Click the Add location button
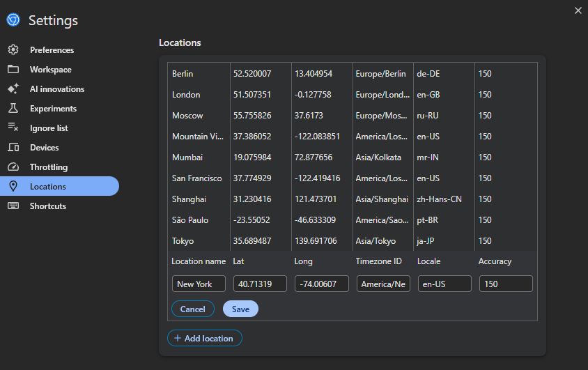588x370 pixels. point(204,338)
